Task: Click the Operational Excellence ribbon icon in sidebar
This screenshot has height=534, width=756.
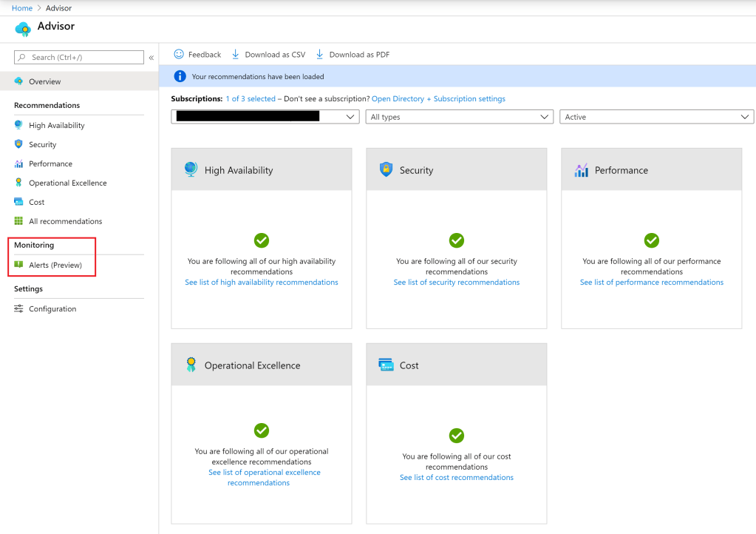Action: point(18,183)
